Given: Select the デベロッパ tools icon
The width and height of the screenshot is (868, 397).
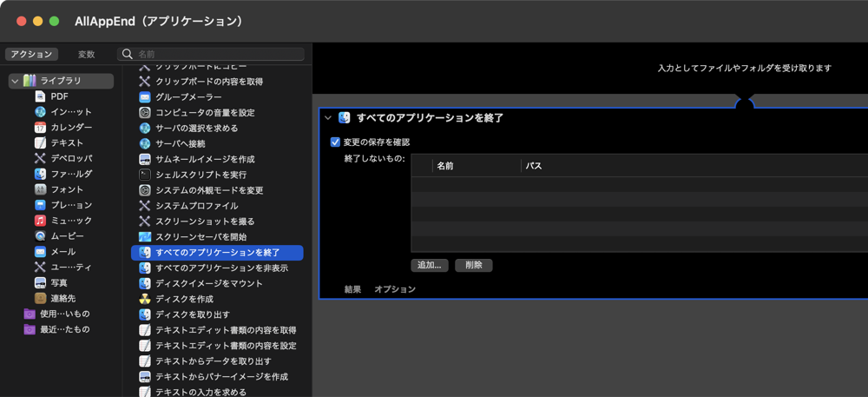Looking at the screenshot, I should (x=40, y=158).
